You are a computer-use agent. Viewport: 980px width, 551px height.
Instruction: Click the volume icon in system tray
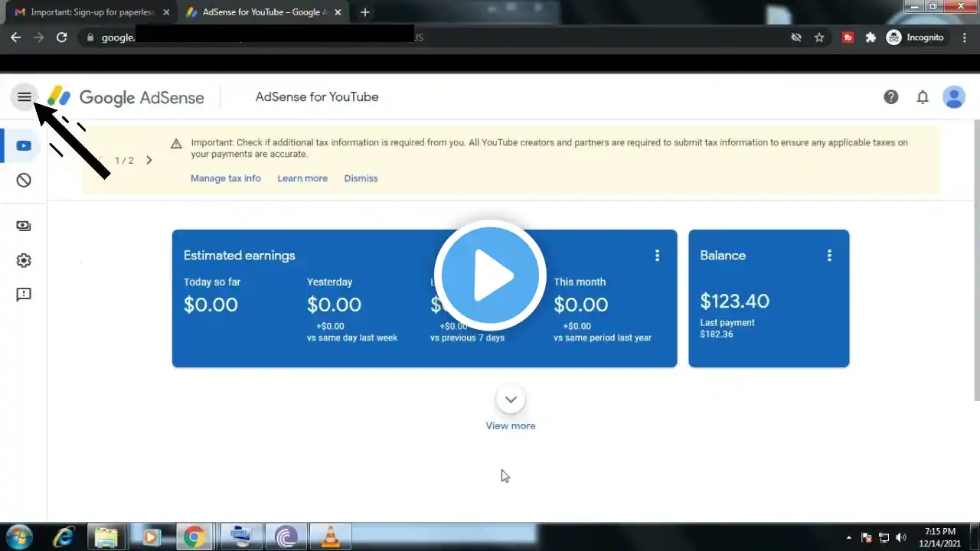[x=900, y=538]
